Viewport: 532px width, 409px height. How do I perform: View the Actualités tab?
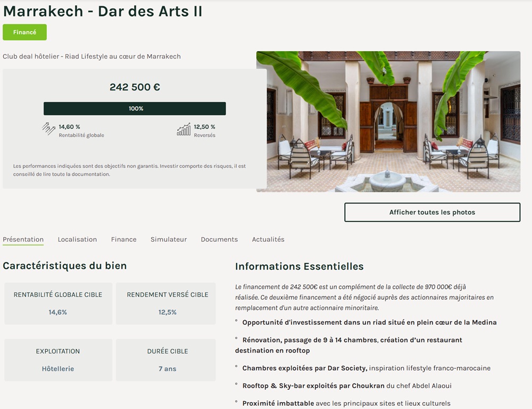pos(268,240)
